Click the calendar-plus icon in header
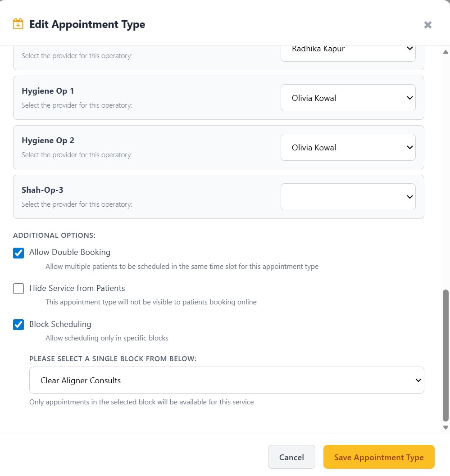This screenshot has height=476, width=450. click(x=18, y=24)
